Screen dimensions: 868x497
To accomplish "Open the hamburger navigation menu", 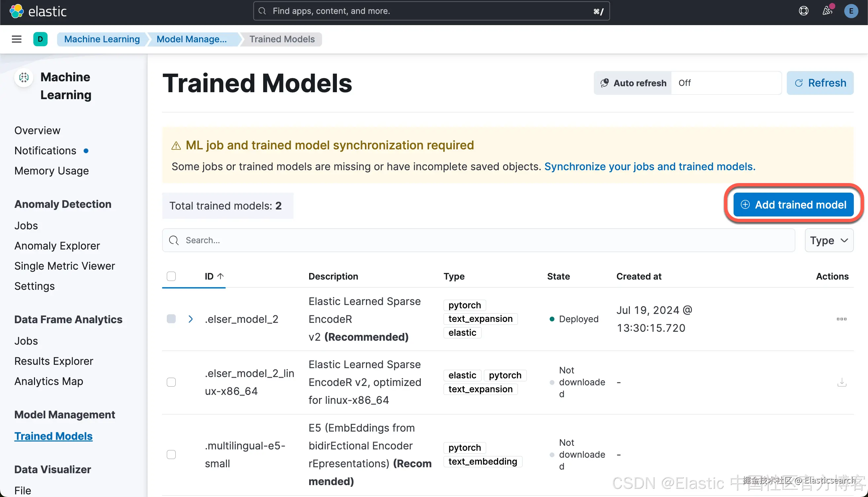I will [17, 39].
